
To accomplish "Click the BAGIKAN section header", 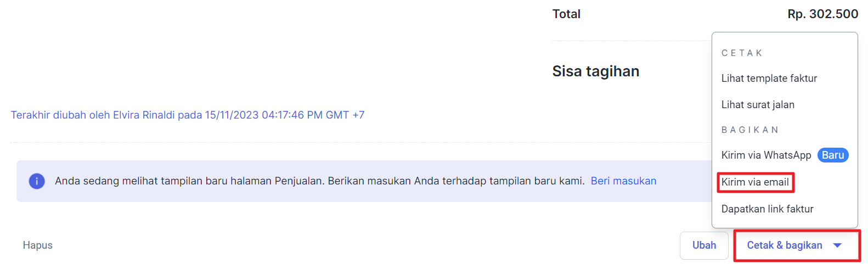I will point(750,130).
